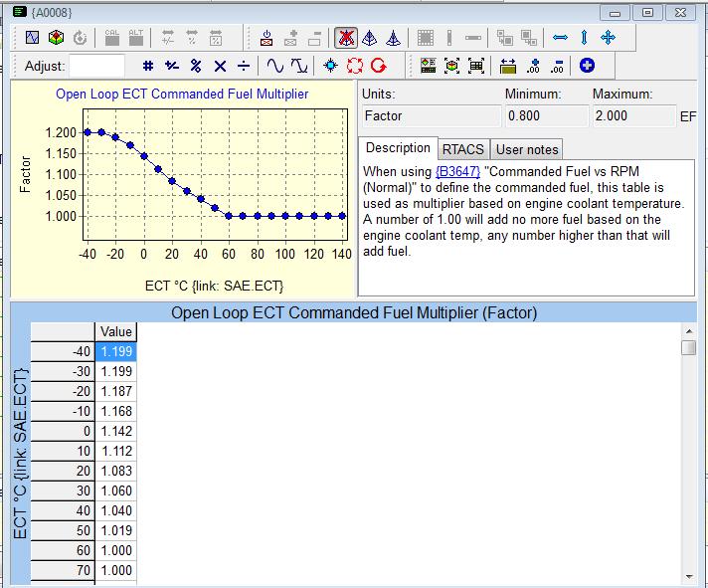The width and height of the screenshot is (708, 588).
Task: Select the 1.199 cell for -30
Action: [116, 372]
